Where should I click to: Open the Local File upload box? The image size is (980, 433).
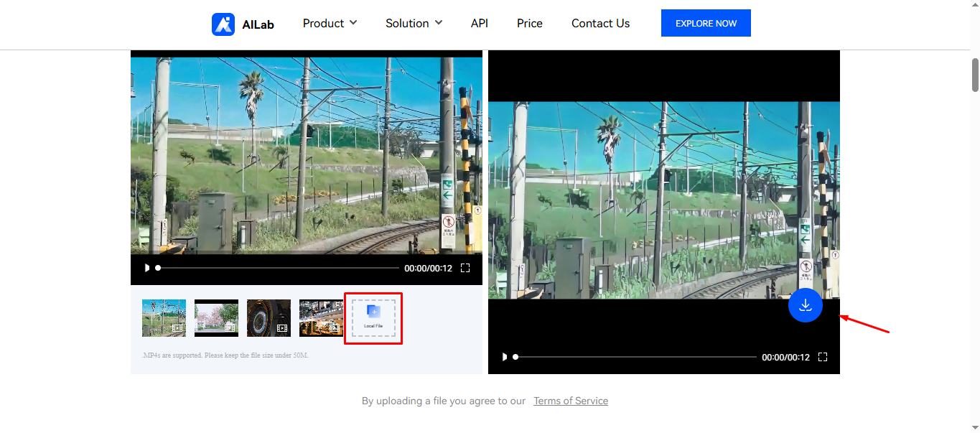373,318
